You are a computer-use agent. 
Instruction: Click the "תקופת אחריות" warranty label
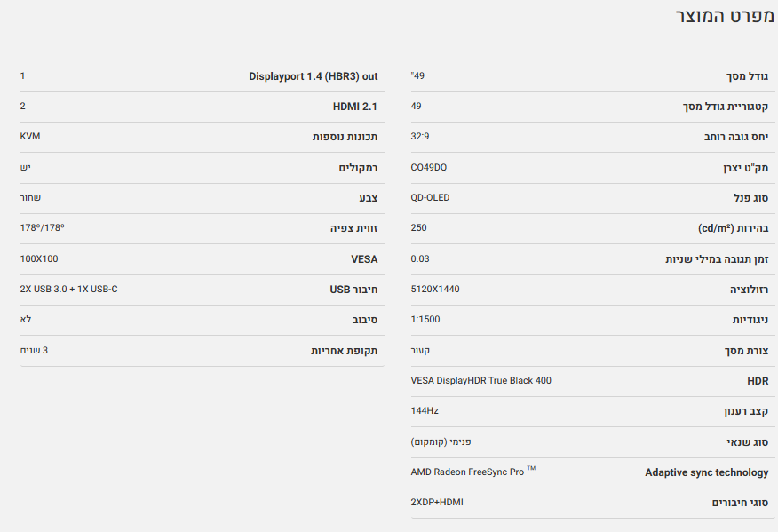[x=344, y=351]
